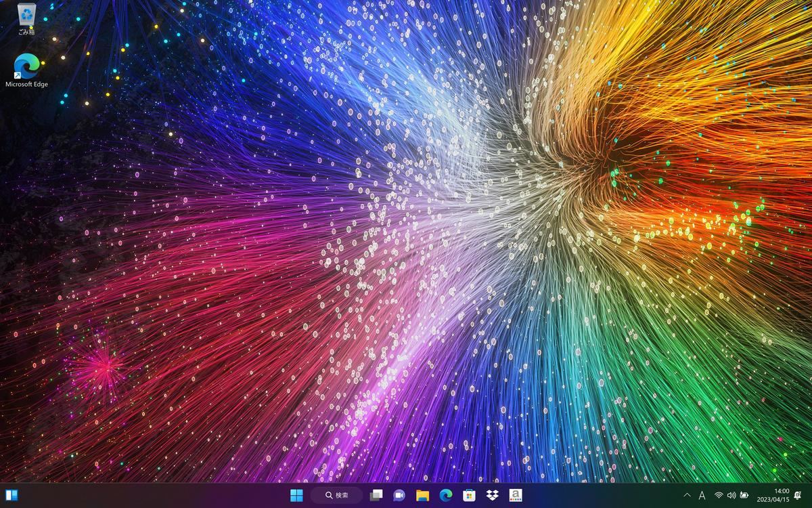Viewport: 812px width, 508px height.
Task: Open File Explorer from the taskbar
Action: 422,495
